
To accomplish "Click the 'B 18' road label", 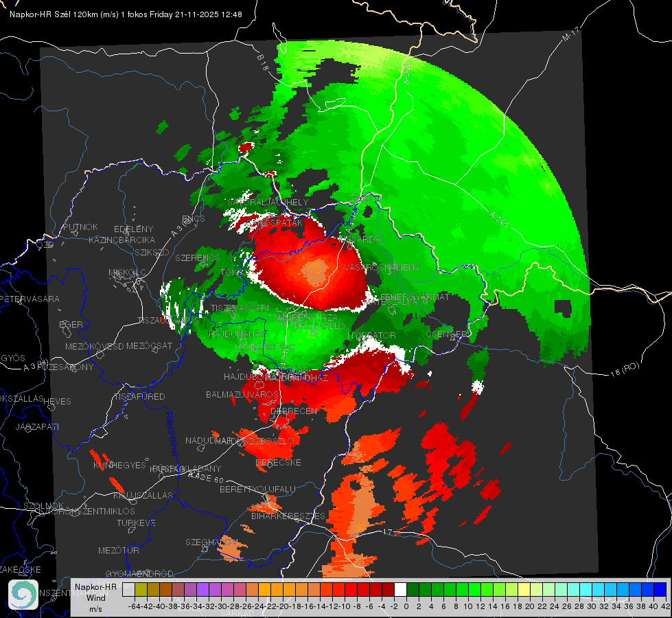I will (x=263, y=62).
